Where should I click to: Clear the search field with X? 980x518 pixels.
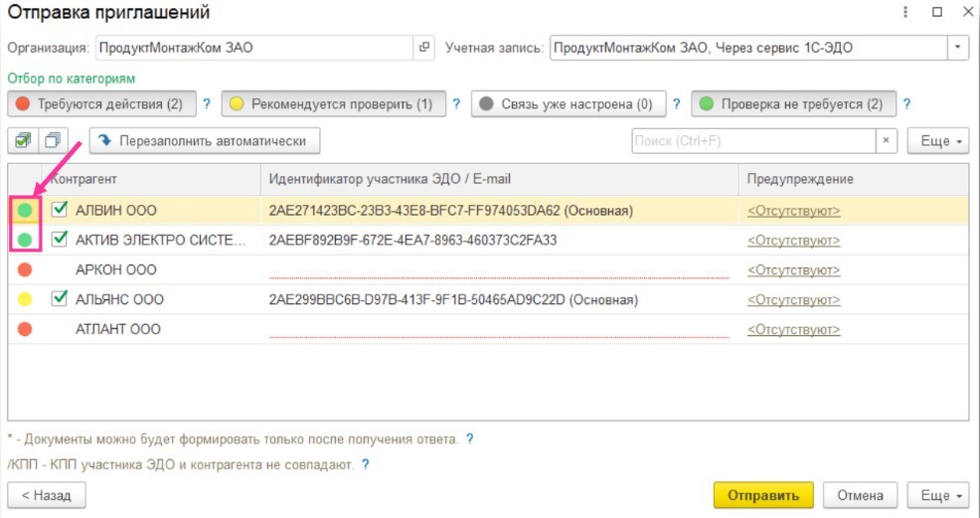pos(886,141)
